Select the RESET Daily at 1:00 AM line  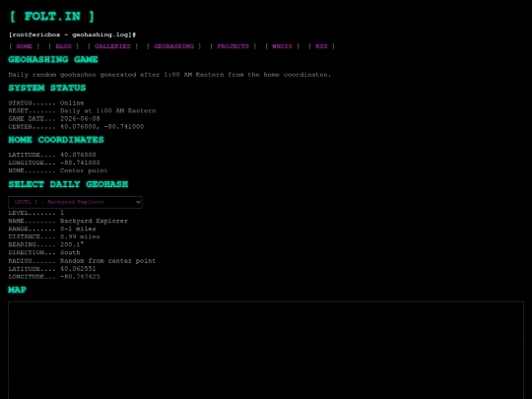[82, 111]
